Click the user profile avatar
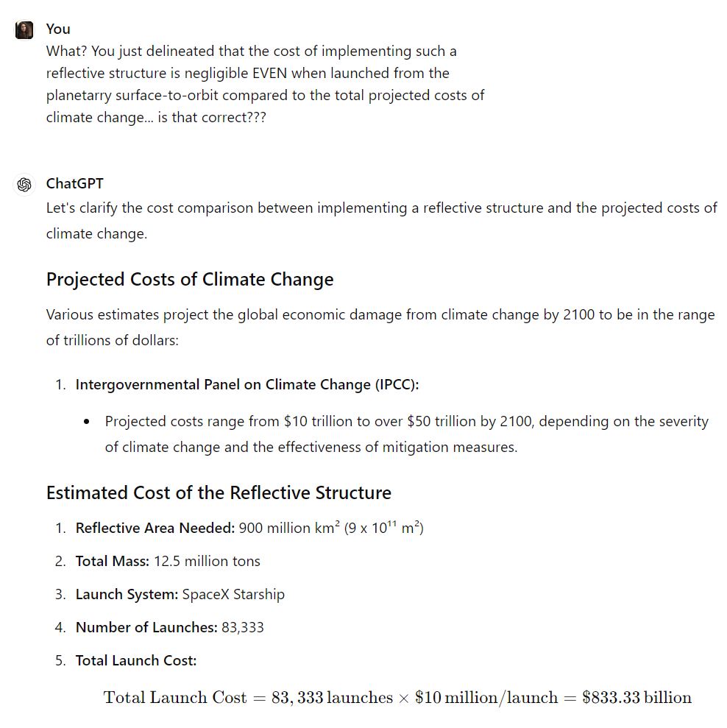This screenshot has width=727, height=728. click(x=24, y=29)
